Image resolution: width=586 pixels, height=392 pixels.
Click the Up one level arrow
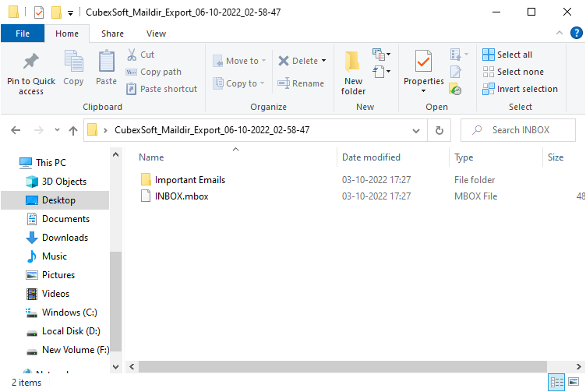pyautogui.click(x=73, y=130)
